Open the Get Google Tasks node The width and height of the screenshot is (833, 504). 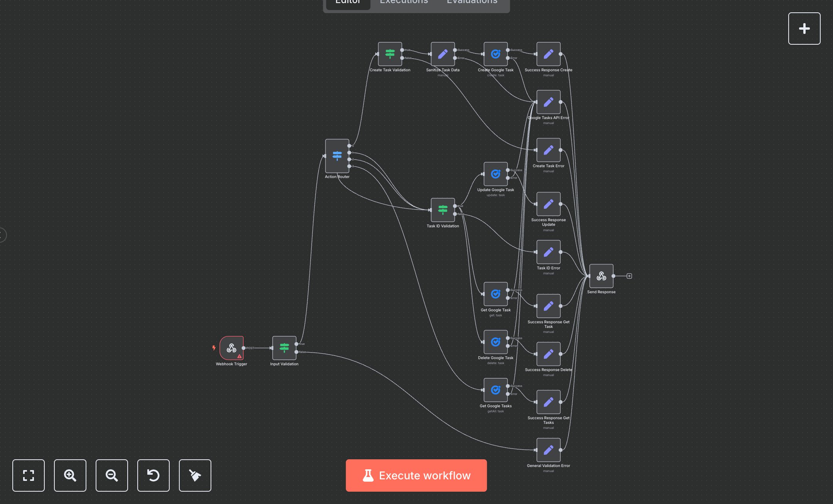pos(496,390)
